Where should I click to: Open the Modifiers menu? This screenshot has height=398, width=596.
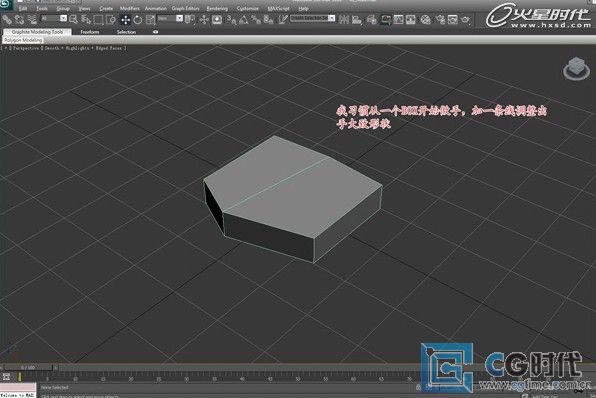130,8
